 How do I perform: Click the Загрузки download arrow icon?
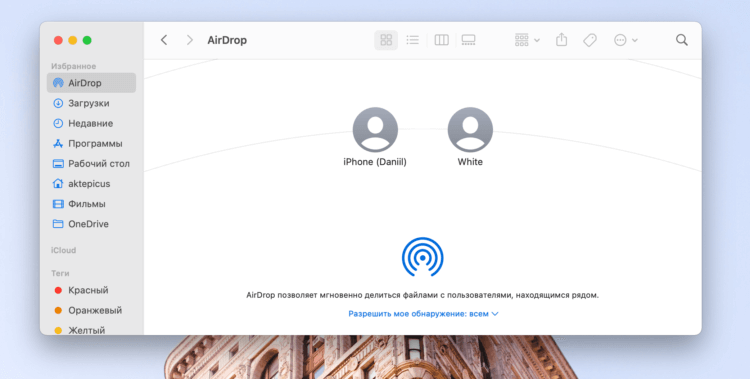click(58, 103)
